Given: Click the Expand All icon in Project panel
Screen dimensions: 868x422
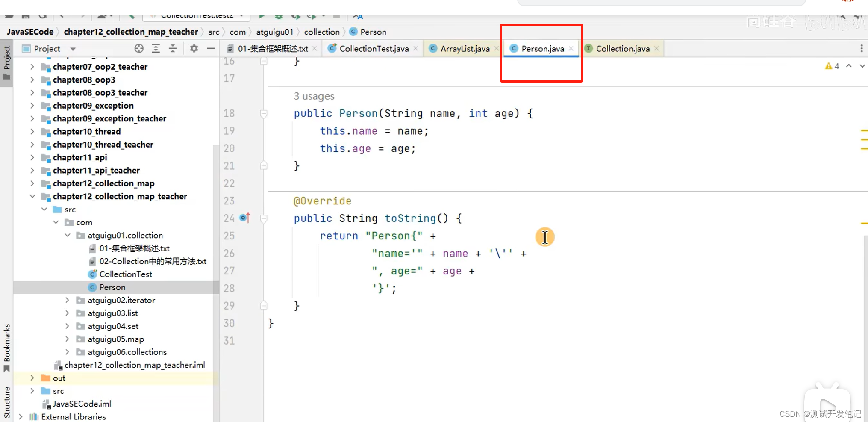Looking at the screenshot, I should click(x=156, y=49).
